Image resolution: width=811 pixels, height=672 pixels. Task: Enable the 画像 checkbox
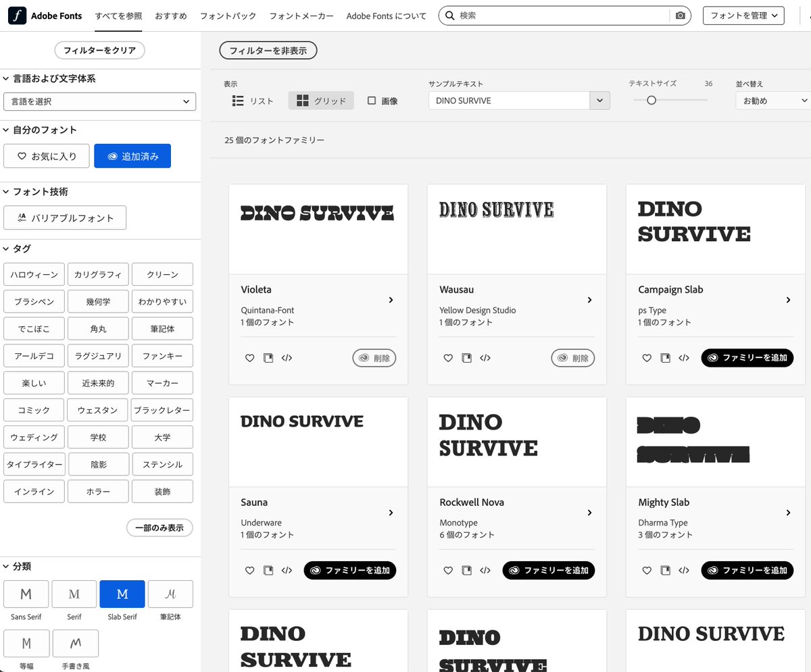point(370,100)
